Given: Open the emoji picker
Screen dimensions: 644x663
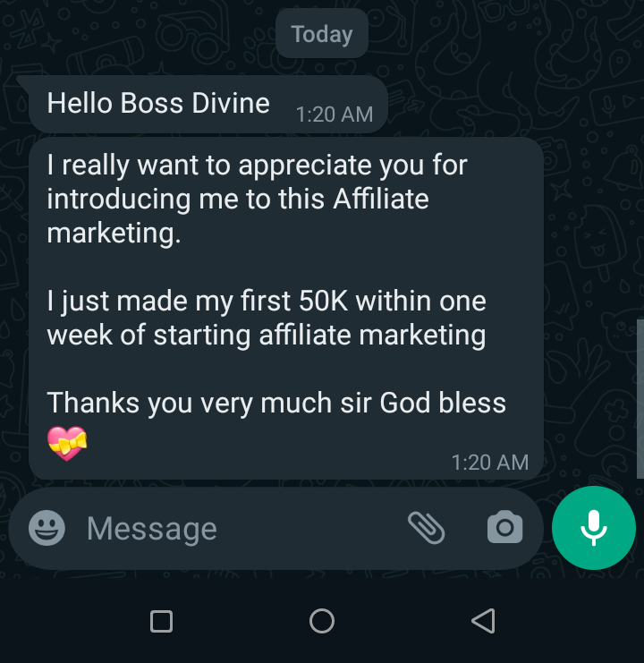Looking at the screenshot, I should click(47, 528).
